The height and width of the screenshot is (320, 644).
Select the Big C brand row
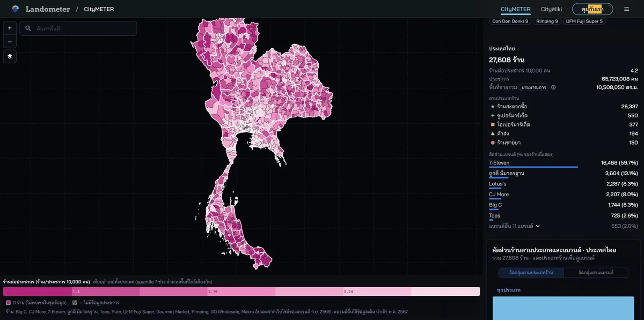pyautogui.click(x=563, y=206)
